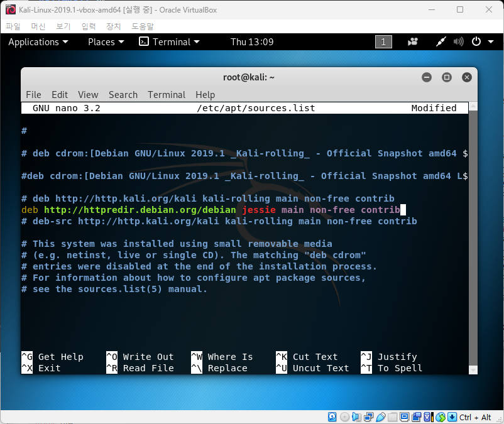Open VirtualBox 파일 menu
Image resolution: width=504 pixels, height=424 pixels.
coord(13,26)
